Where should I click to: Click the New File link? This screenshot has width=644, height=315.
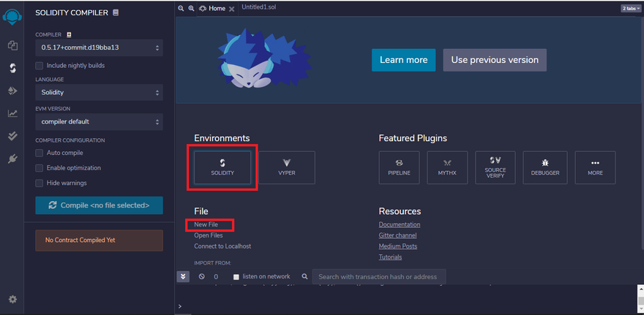[x=206, y=224]
